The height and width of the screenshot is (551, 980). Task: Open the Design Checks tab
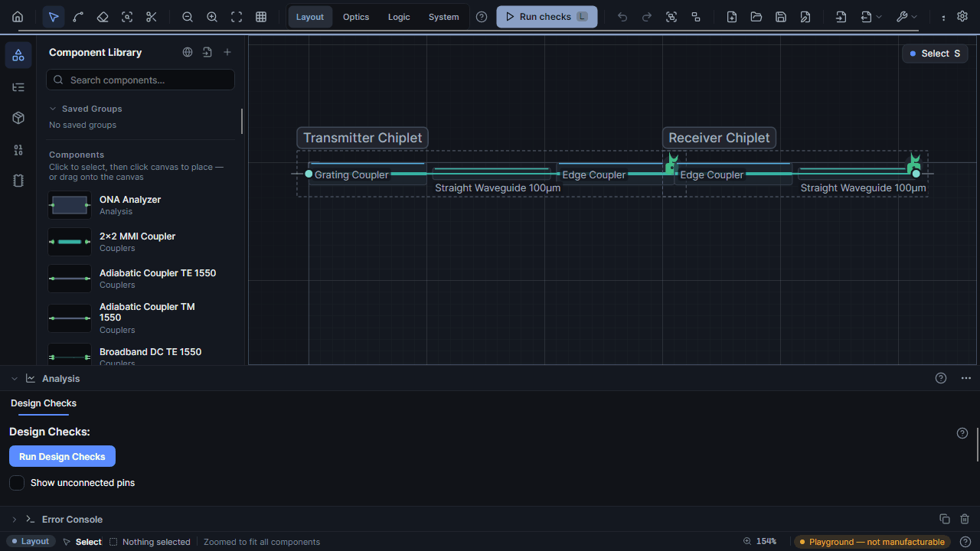[x=44, y=403]
